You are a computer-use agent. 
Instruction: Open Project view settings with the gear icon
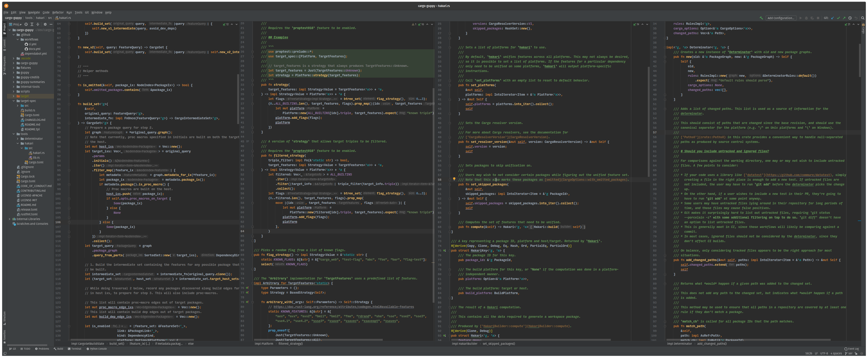[45, 24]
